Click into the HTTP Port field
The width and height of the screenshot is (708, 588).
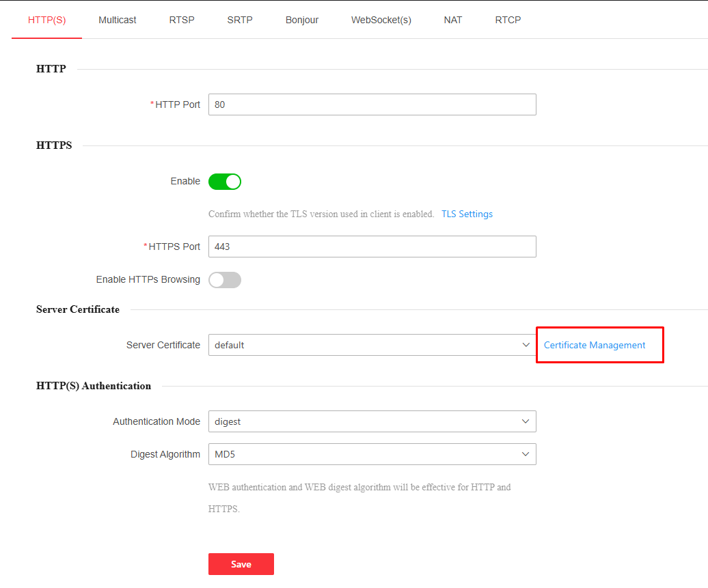[x=372, y=104]
